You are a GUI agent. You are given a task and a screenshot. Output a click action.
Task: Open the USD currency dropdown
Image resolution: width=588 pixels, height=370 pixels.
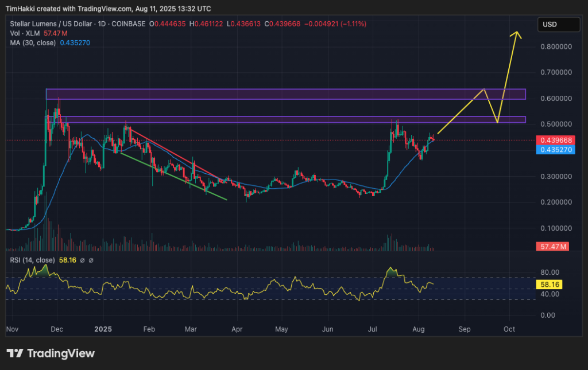[x=558, y=24]
